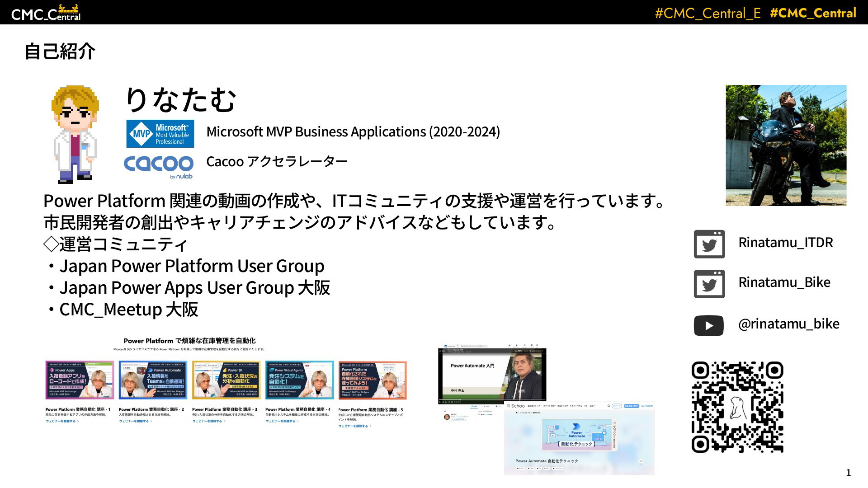Viewport: 868px width, 488px height.
Task: Click the YouTube icon beside @rinatamu_bike
Action: 708,325
